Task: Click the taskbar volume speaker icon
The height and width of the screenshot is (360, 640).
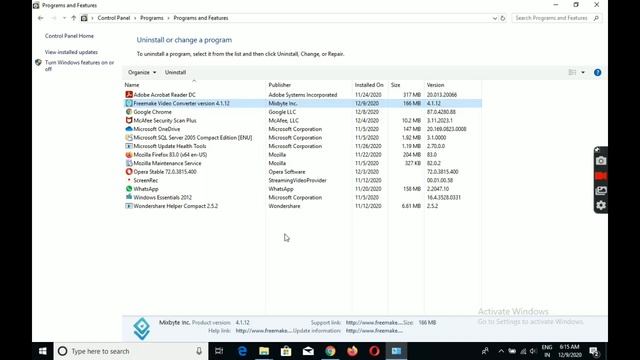Action: 533,351
